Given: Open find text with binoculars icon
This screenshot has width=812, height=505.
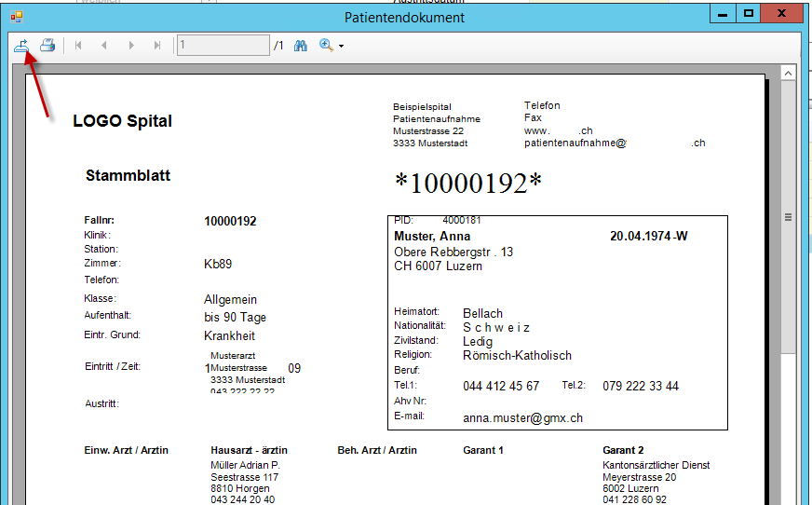Looking at the screenshot, I should (x=301, y=45).
